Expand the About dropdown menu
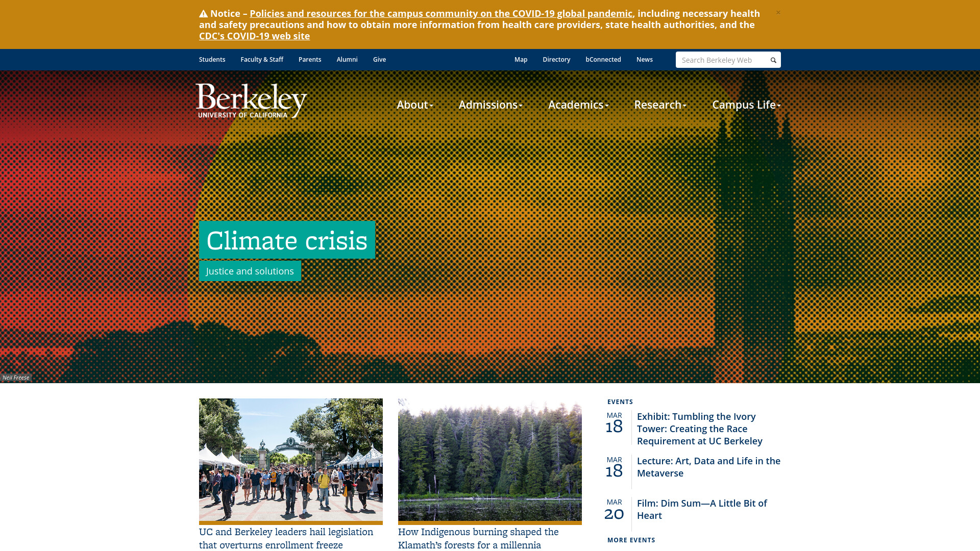 coord(414,105)
